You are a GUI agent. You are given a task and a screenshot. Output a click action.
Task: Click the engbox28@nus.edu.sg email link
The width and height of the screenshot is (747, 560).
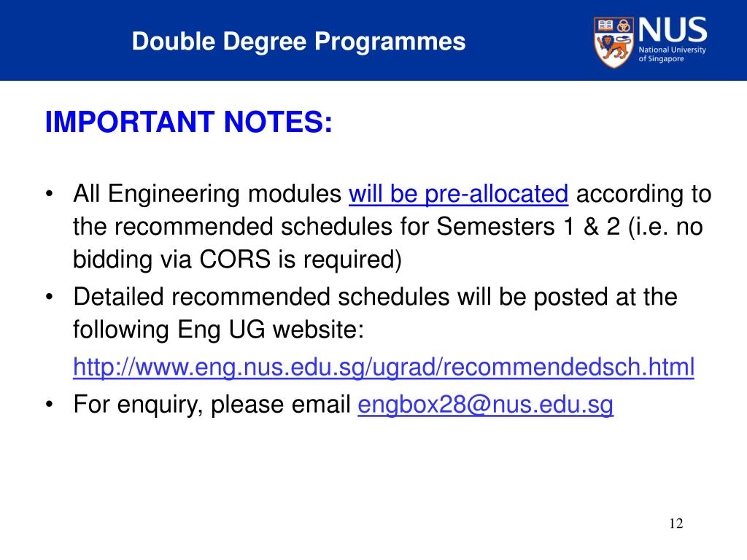click(485, 405)
